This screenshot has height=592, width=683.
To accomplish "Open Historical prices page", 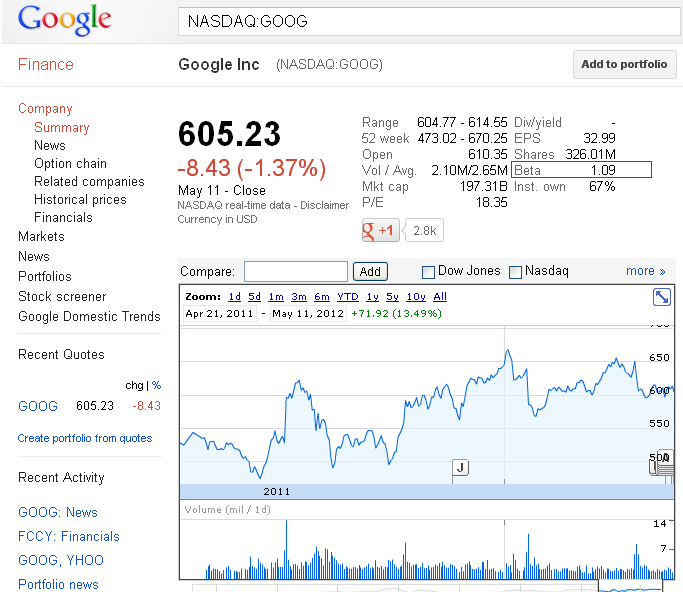I will [x=80, y=200].
